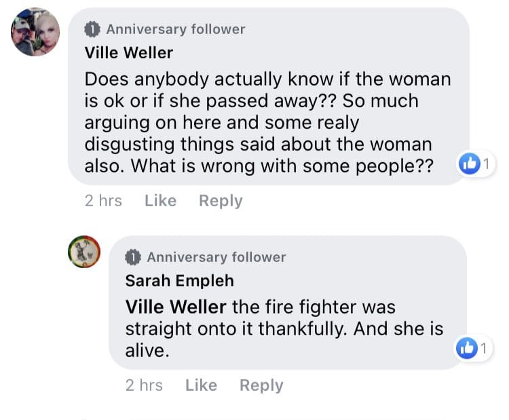
Task: Open Ville Weller's profile picture
Action: point(35,32)
